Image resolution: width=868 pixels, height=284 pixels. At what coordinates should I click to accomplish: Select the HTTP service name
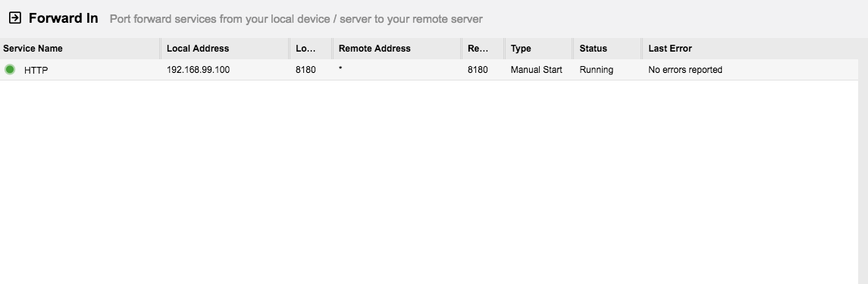(x=36, y=71)
